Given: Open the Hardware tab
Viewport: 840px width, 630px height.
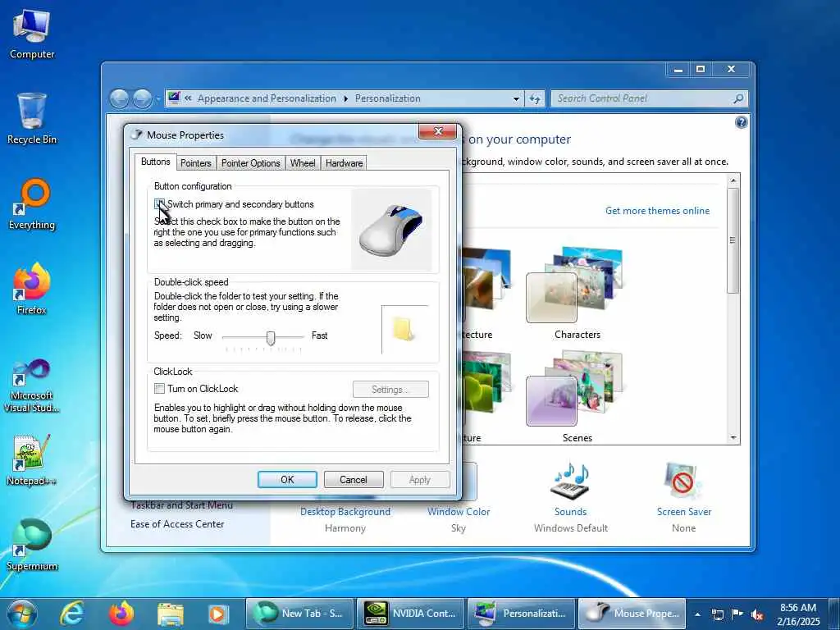Looking at the screenshot, I should 344,163.
